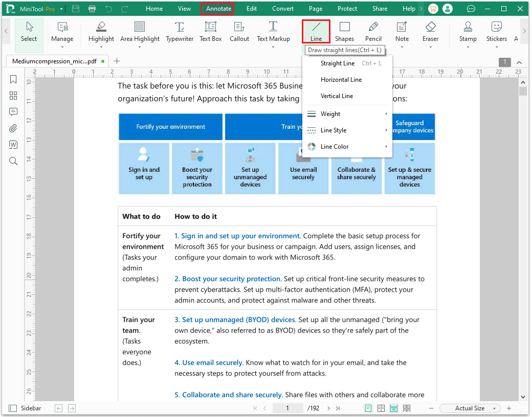Open the Search panel in the sidebar
Screen dimensions: 532x417
coord(13,161)
